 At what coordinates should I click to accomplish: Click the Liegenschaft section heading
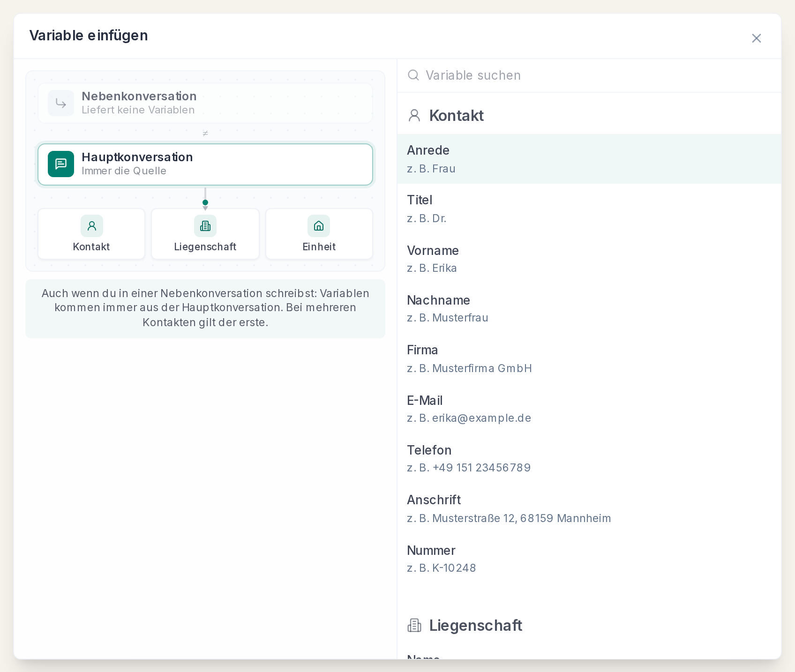click(475, 626)
